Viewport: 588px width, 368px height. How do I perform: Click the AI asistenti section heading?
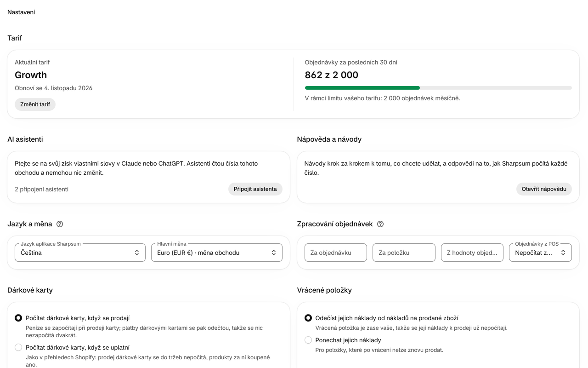point(25,139)
